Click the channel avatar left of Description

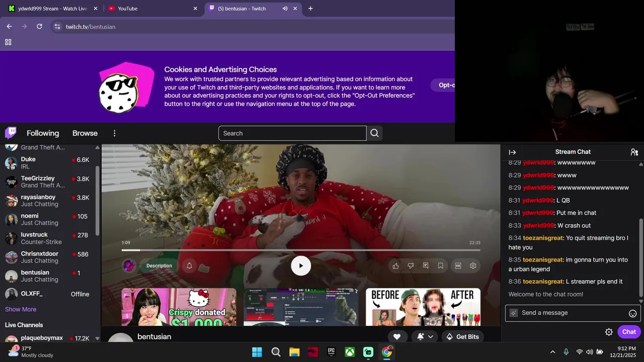(x=129, y=266)
